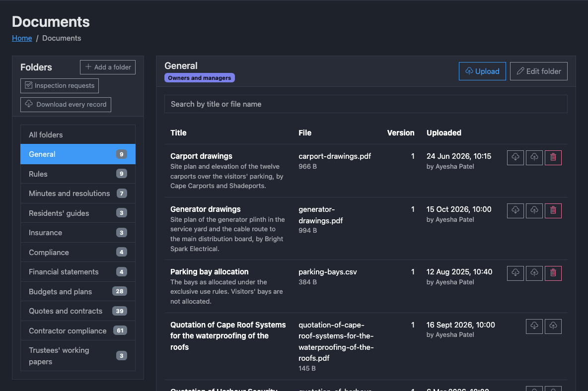
Task: Open Edit folder for General
Action: pos(538,71)
